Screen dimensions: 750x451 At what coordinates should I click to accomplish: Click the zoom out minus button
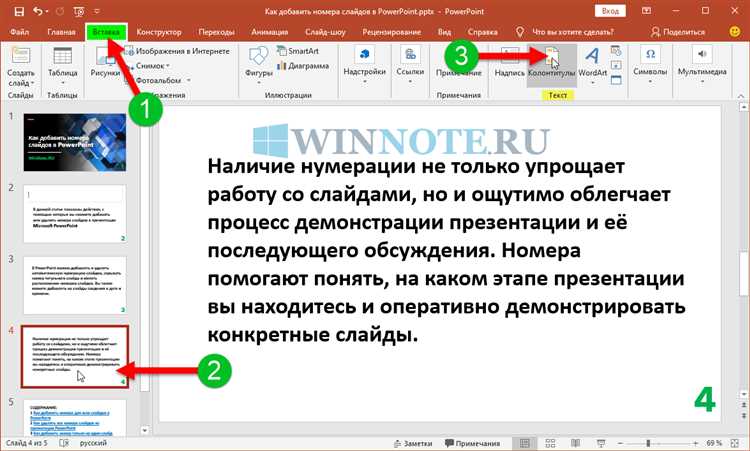620,443
